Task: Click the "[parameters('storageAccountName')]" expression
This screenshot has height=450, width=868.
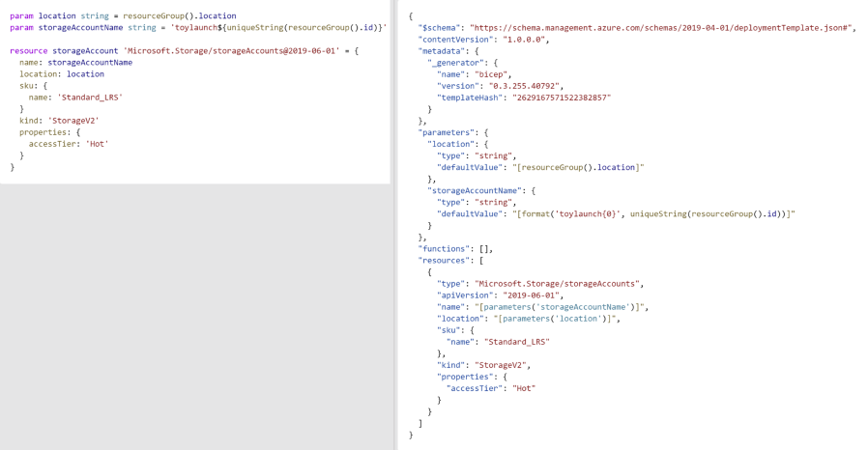Action: [569, 306]
